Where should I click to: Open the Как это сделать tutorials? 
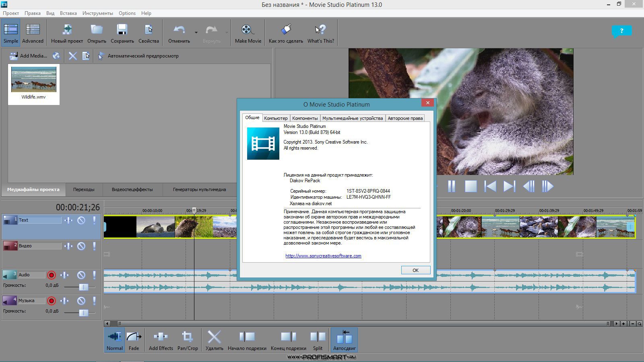pyautogui.click(x=286, y=33)
